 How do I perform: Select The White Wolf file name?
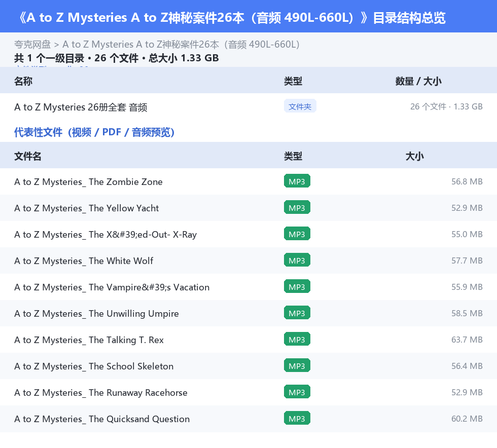[84, 261]
